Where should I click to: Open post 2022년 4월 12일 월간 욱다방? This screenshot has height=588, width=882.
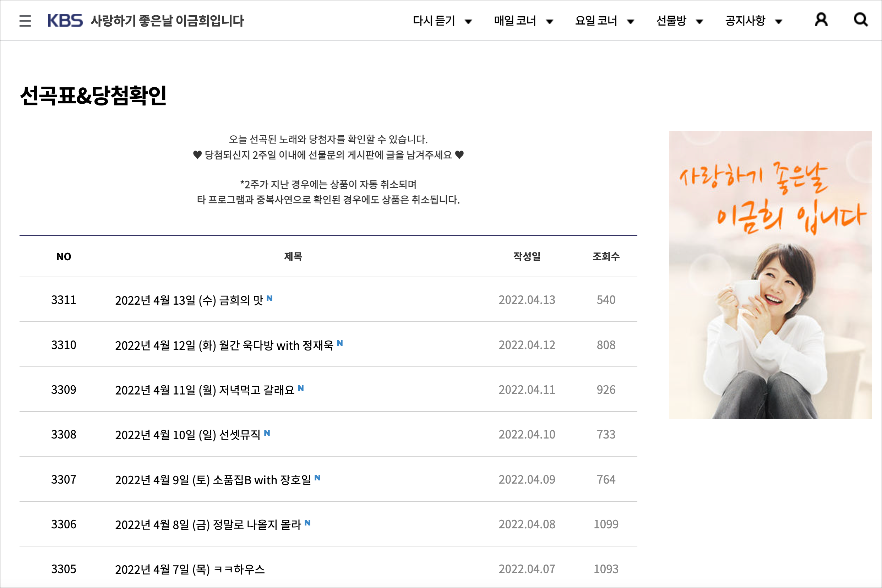(224, 345)
